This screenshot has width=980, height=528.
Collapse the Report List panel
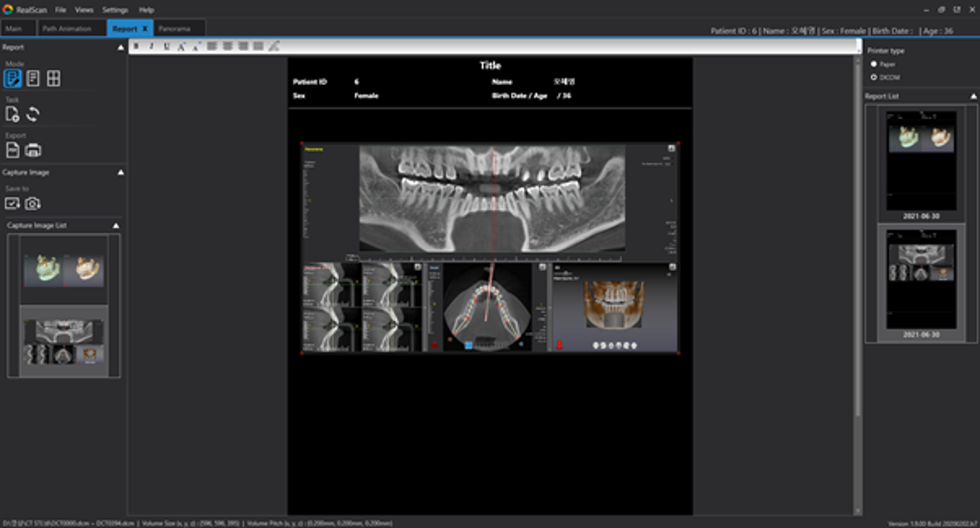coord(973,96)
